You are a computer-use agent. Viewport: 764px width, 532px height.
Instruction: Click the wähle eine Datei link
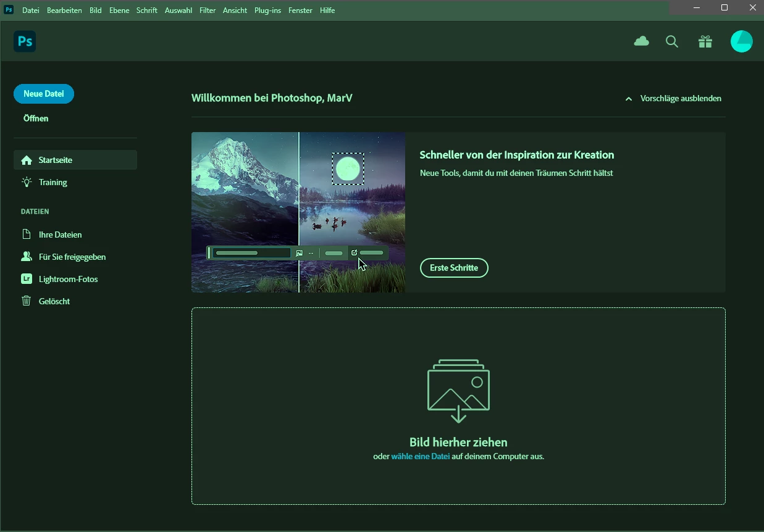point(421,457)
